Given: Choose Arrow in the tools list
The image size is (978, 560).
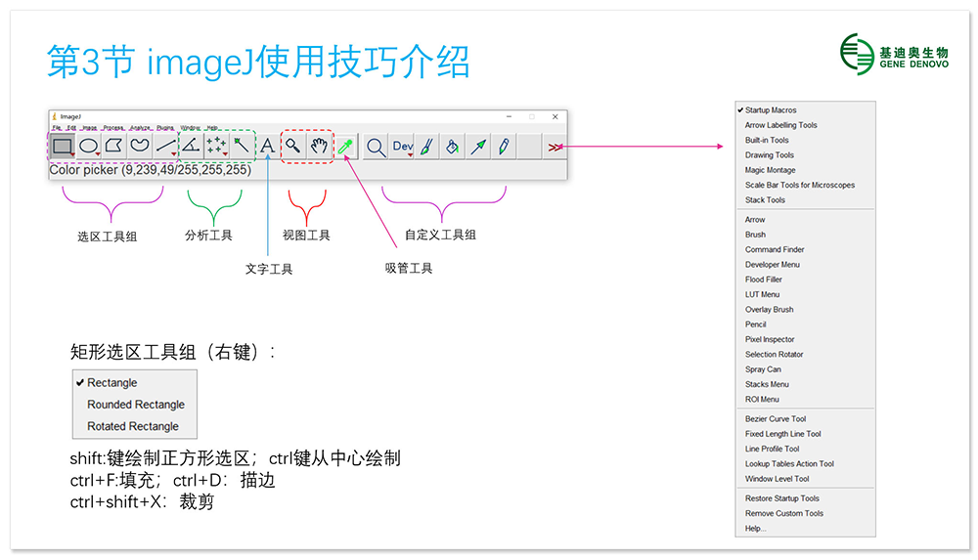Looking at the screenshot, I should [x=805, y=220].
